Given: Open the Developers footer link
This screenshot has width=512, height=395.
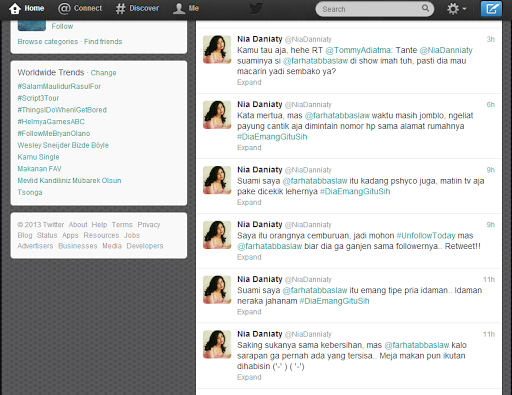Looking at the screenshot, I should coord(145,246).
